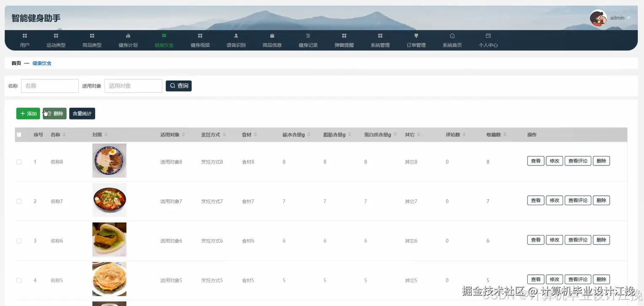
Task: Click the 查询 search button
Action: coord(179,86)
